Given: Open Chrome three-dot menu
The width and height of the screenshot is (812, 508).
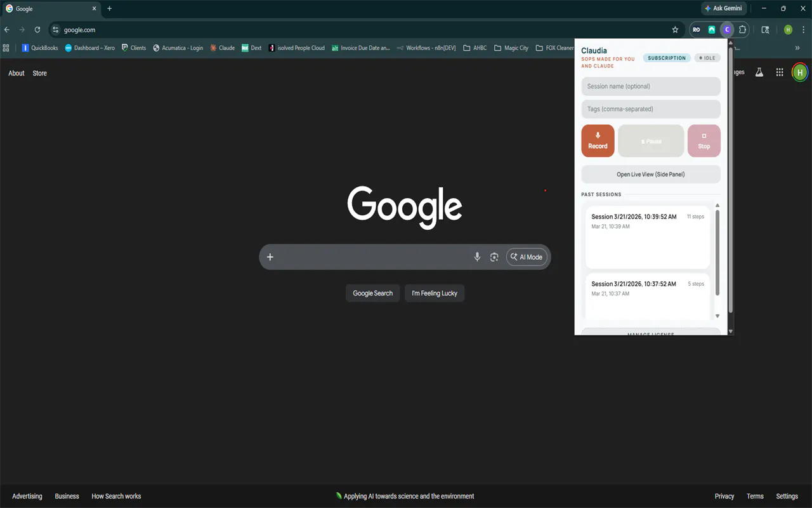Looking at the screenshot, I should (x=803, y=30).
